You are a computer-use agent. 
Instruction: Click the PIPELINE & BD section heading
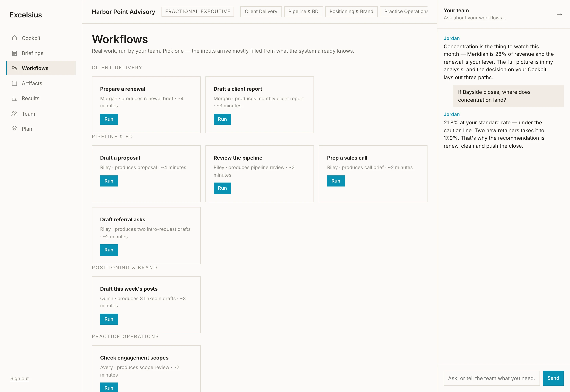pos(112,137)
